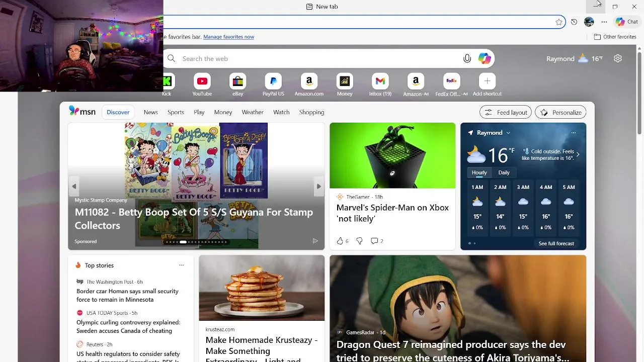Image resolution: width=644 pixels, height=362 pixels.
Task: Open the YouTube shortcut tile
Action: [202, 85]
